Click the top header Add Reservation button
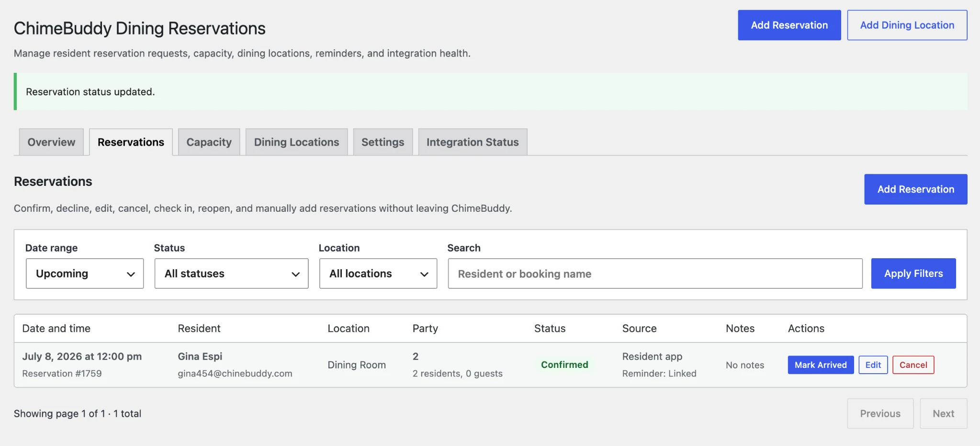This screenshot has height=446, width=980. click(789, 25)
